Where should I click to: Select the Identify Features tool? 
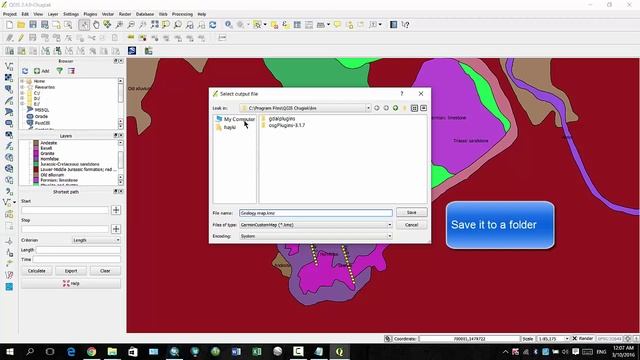tap(229, 25)
